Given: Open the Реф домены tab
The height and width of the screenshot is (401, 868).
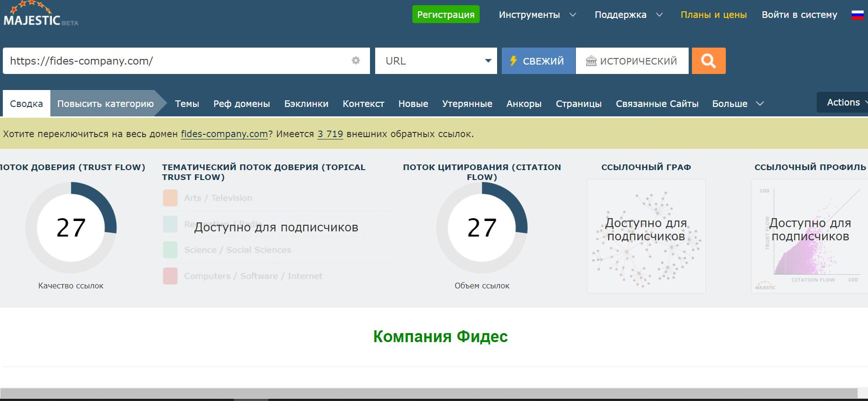Looking at the screenshot, I should [241, 104].
